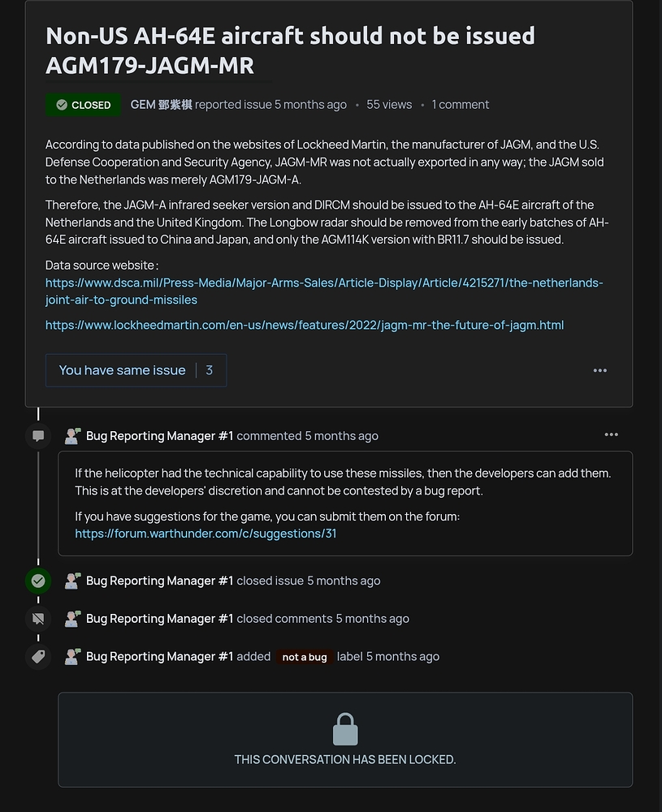Click the issue title heading
The image size is (662, 812).
point(290,50)
